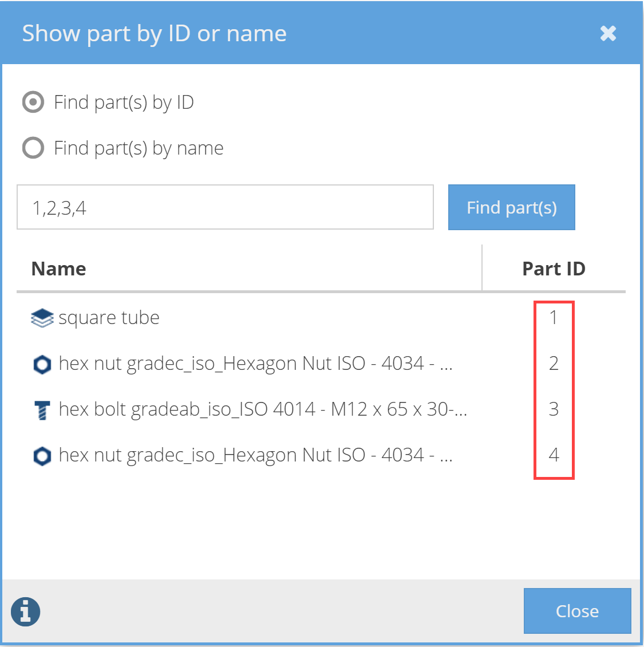Select Find part(s) by ID radio
The height and width of the screenshot is (647, 644).
click(33, 102)
